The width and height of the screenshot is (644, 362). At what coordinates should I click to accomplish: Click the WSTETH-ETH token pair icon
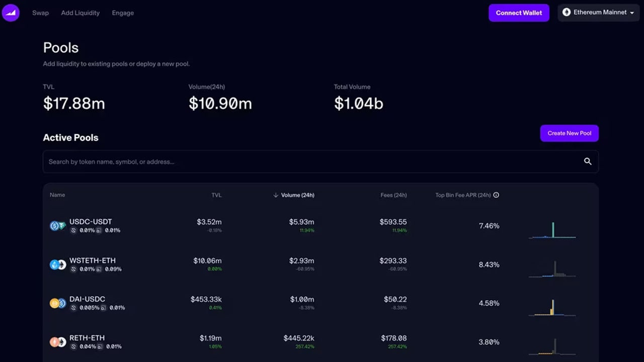tap(58, 265)
